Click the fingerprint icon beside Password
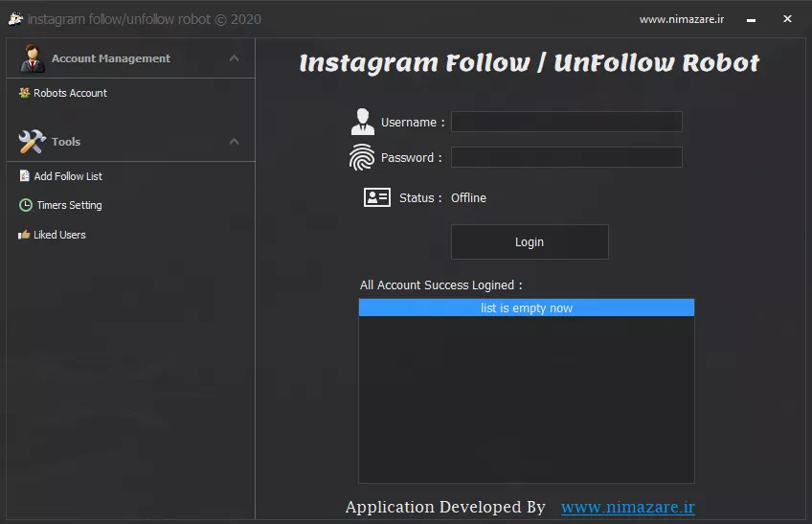This screenshot has height=524, width=812. [361, 157]
